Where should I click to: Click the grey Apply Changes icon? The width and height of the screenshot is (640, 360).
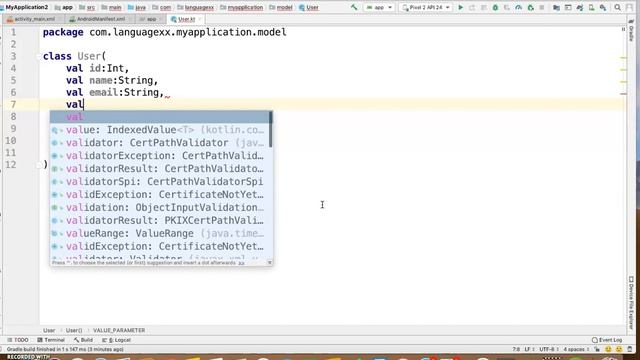click(472, 7)
